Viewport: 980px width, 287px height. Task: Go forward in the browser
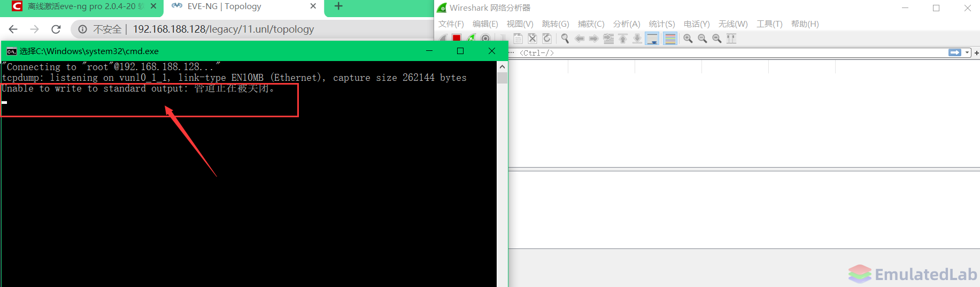point(35,29)
